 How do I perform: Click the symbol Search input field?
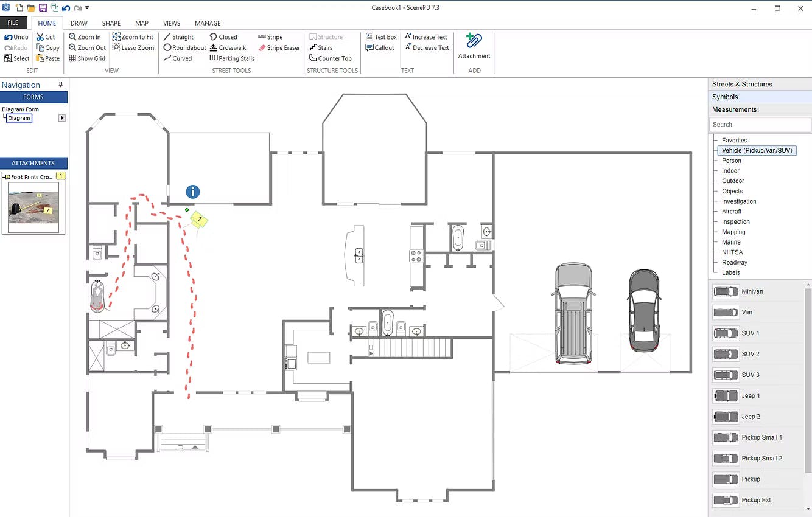point(759,125)
